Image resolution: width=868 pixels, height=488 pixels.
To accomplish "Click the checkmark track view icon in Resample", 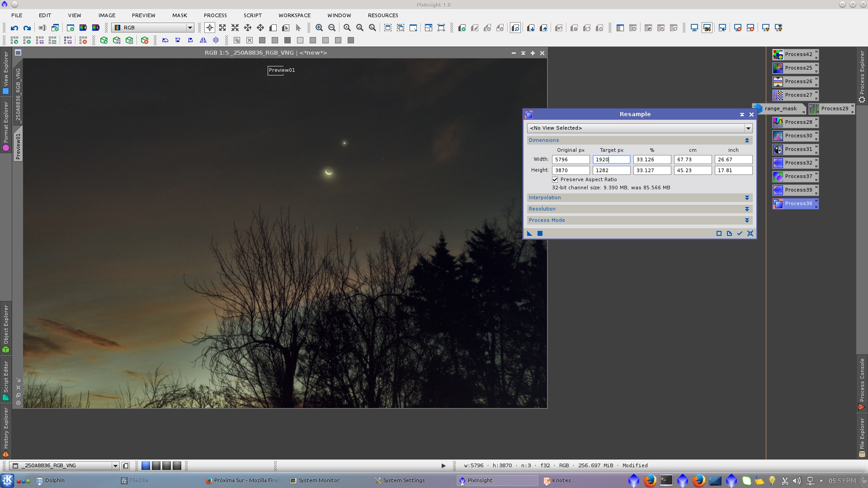I will [x=740, y=234].
